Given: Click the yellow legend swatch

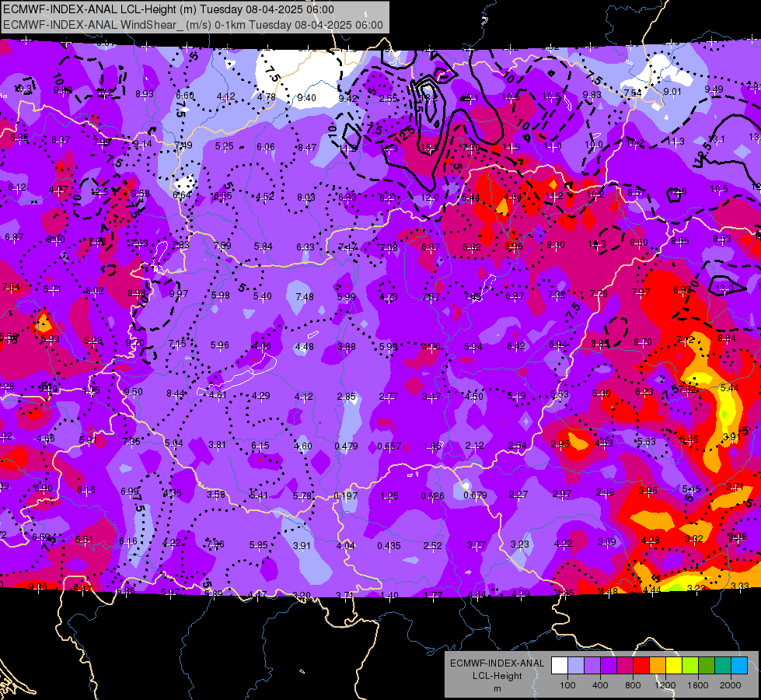Looking at the screenshot, I should (674, 666).
